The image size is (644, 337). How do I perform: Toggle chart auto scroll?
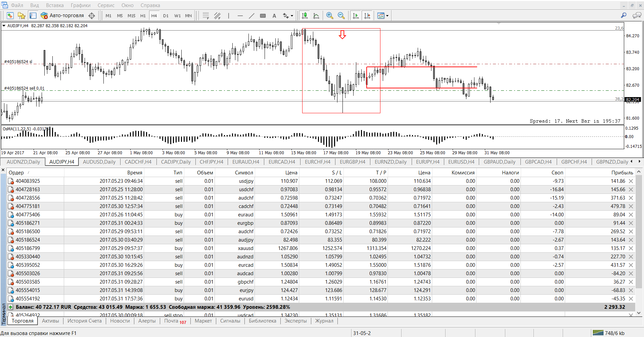pos(356,15)
